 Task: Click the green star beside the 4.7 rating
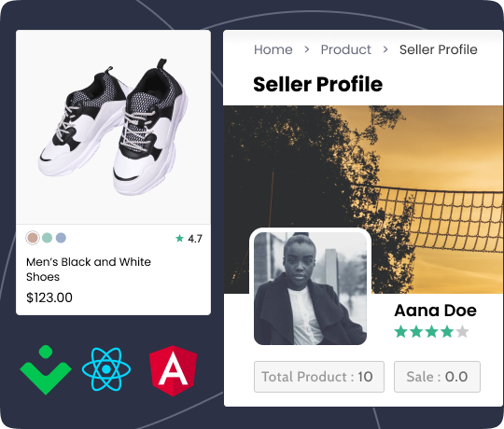click(180, 238)
